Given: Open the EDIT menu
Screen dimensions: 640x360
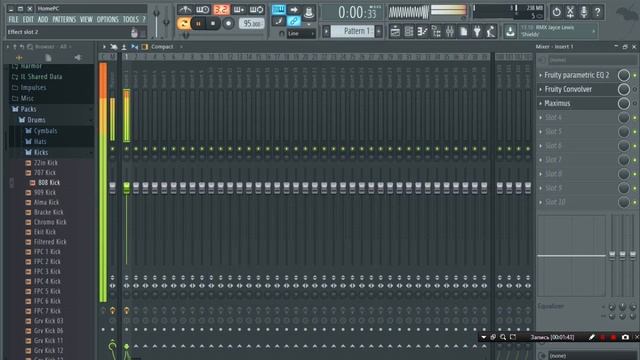Looking at the screenshot, I should click(x=28, y=19).
